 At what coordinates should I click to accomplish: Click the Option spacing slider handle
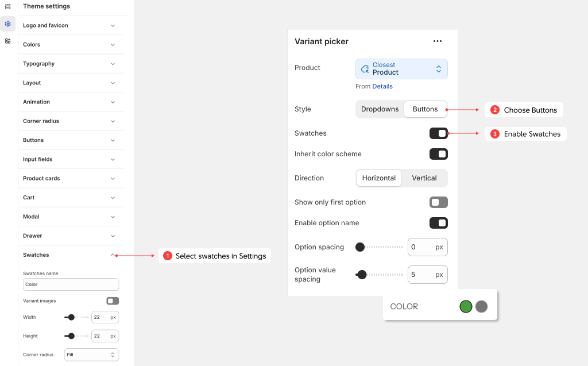tap(360, 247)
